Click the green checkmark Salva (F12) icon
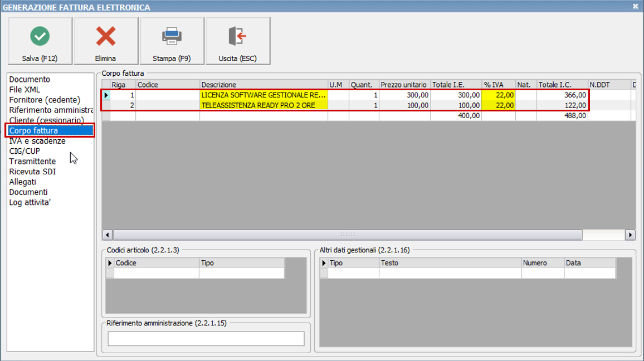 40,37
